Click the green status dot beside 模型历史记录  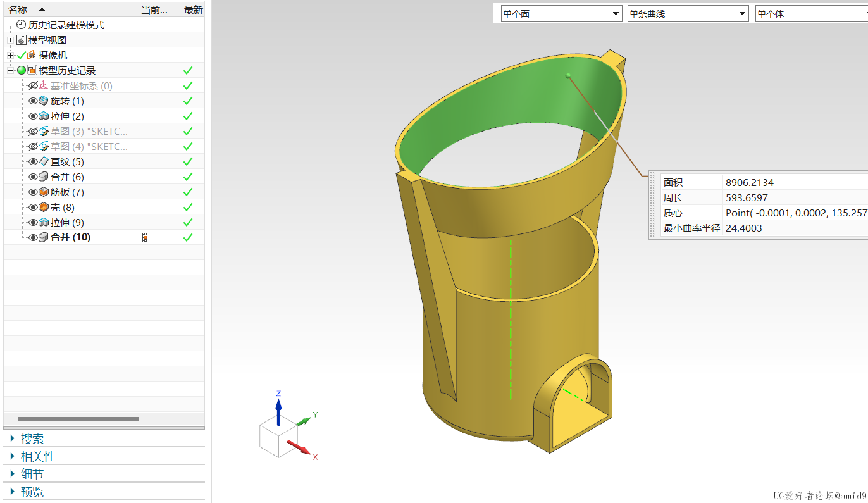click(22, 70)
